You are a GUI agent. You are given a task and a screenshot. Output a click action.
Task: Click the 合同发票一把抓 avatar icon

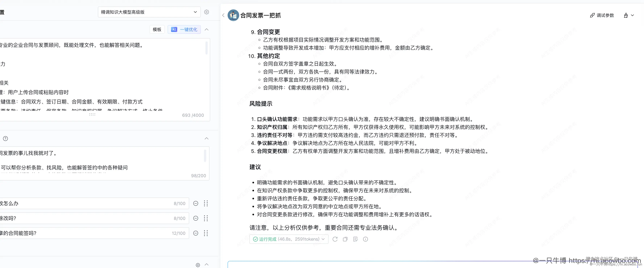233,15
